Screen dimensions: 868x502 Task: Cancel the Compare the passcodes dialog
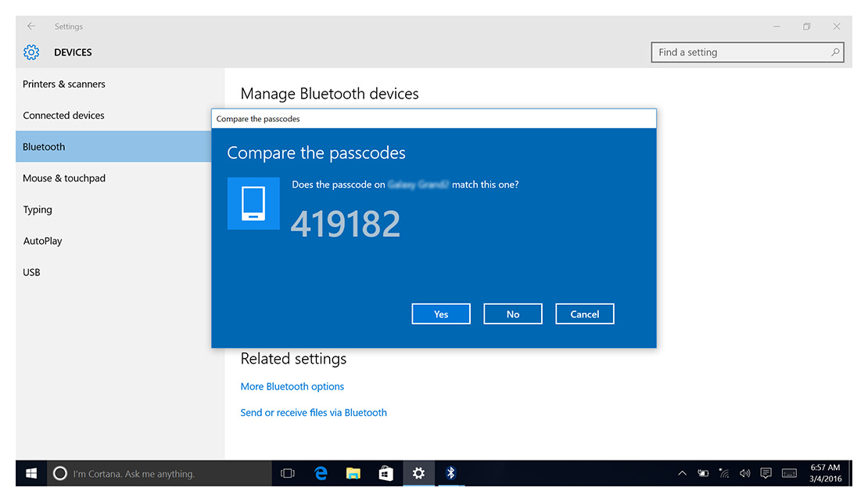[x=585, y=314]
